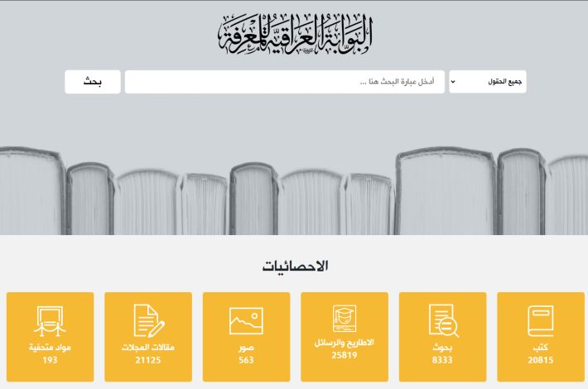588x389 pixels.
Task: Select the صور category label
Action: pos(246,348)
